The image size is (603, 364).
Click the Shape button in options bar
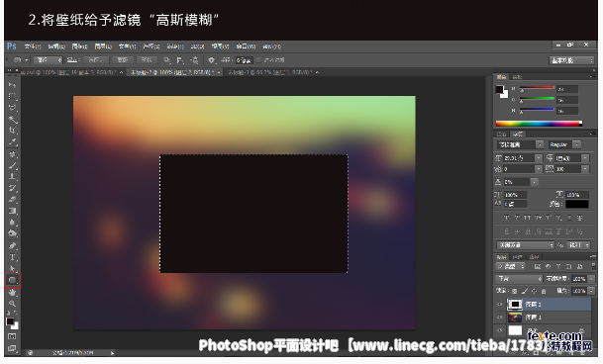[147, 60]
